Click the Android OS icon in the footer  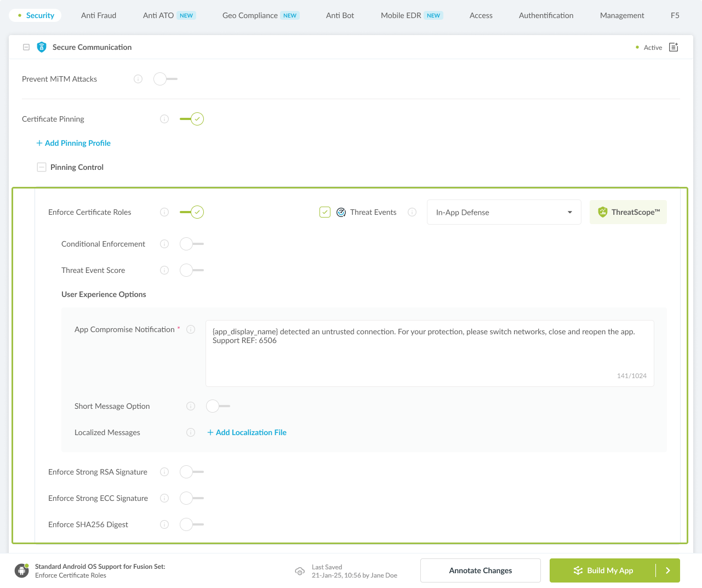tap(21, 570)
